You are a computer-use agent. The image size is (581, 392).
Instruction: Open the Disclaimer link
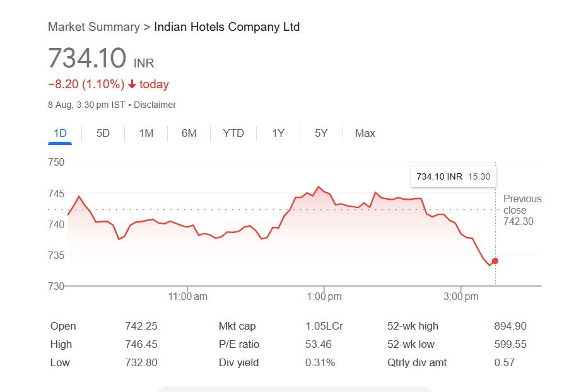tap(155, 105)
